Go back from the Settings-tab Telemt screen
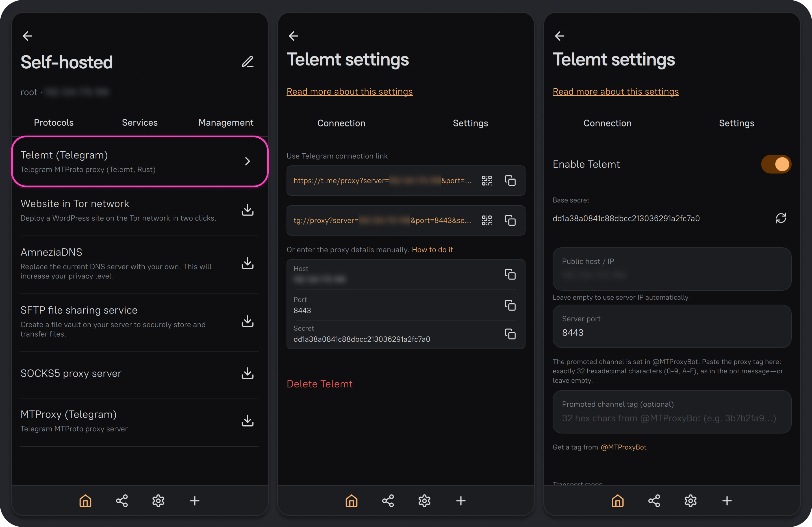The height and width of the screenshot is (527, 812). tap(559, 36)
